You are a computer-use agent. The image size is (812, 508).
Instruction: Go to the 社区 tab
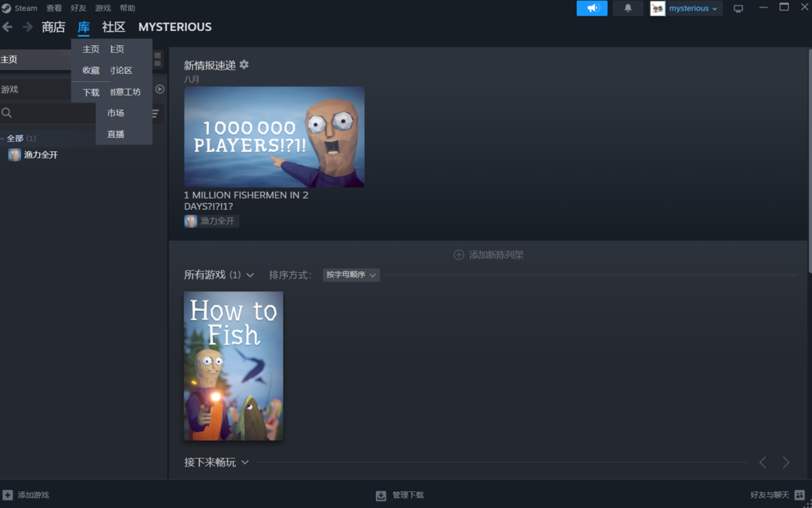point(114,27)
